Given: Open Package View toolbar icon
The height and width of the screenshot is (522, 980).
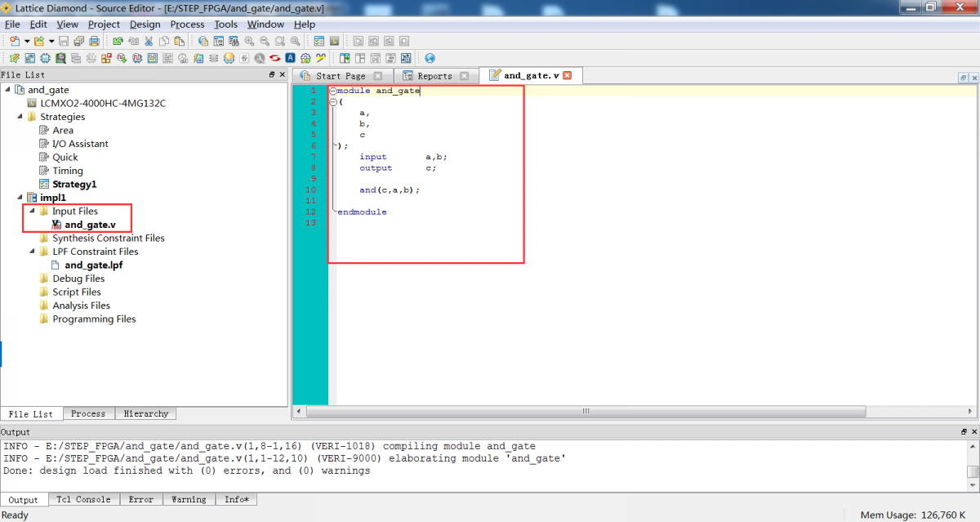Looking at the screenshot, I should point(29,58).
